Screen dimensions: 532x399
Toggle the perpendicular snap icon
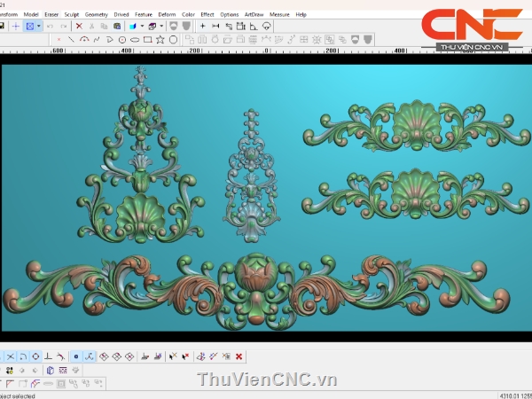tap(48, 356)
